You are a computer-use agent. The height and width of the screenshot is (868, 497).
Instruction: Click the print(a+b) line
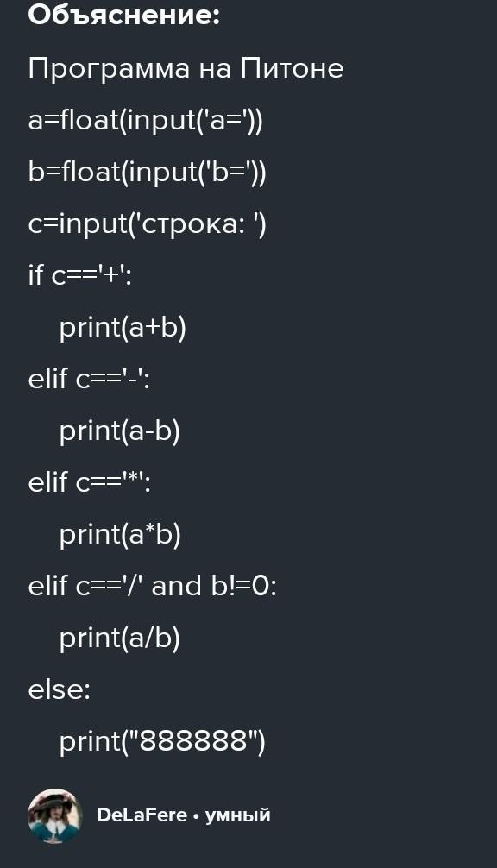(x=123, y=327)
